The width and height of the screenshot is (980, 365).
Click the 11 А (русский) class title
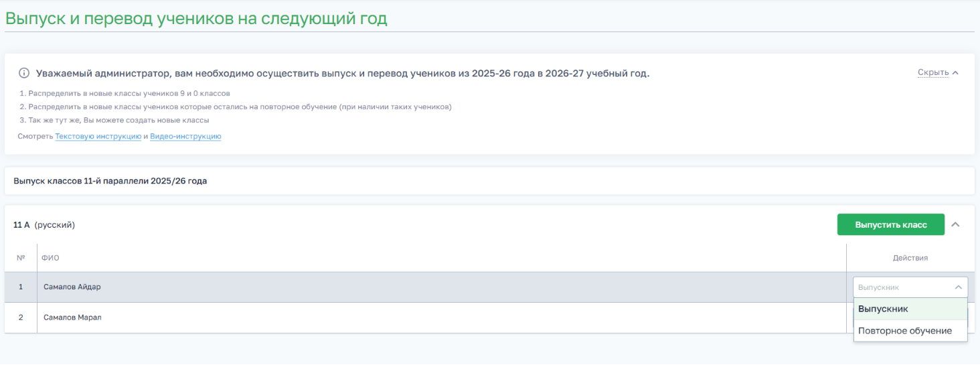[x=44, y=225]
